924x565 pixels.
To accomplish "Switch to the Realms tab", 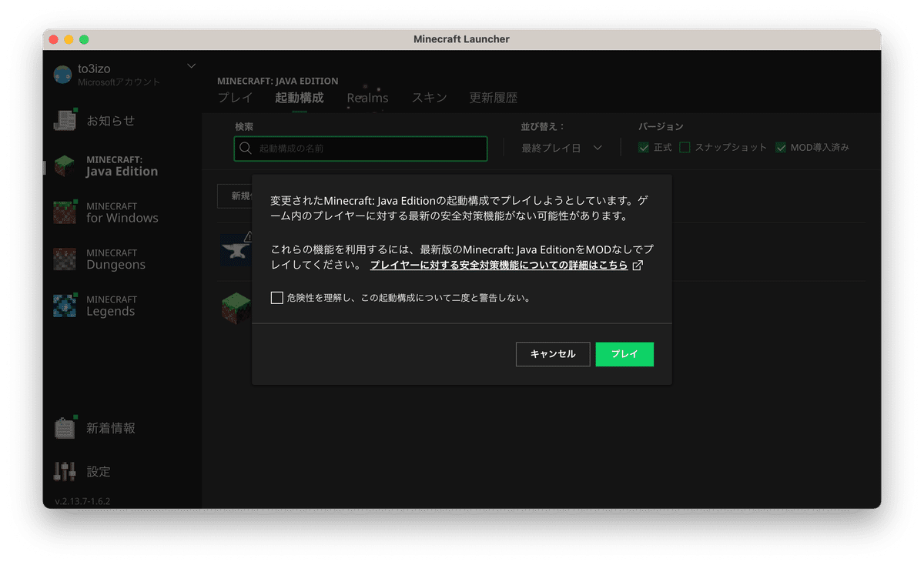I will pos(367,98).
